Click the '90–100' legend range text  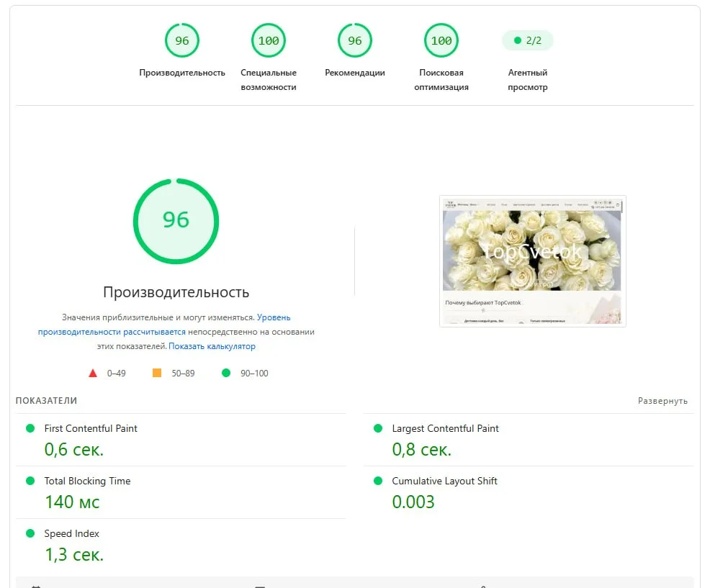(254, 373)
